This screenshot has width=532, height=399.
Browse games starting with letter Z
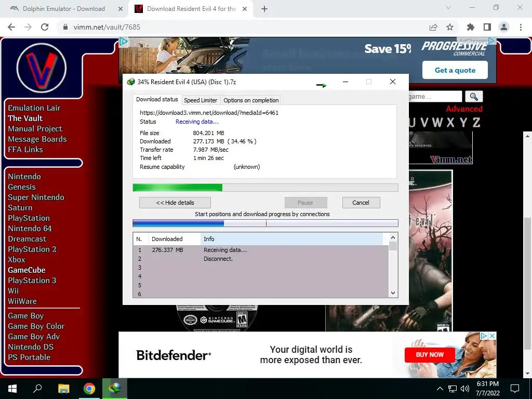click(476, 122)
